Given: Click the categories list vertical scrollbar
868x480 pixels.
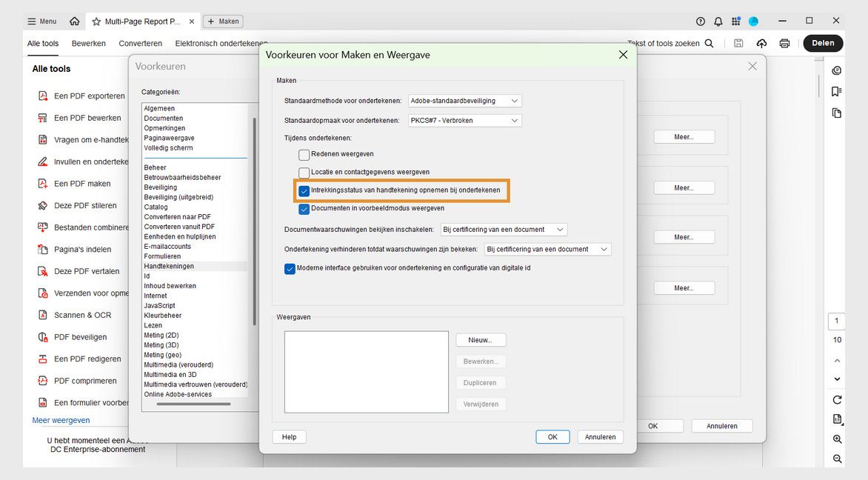Looking at the screenshot, I should [x=254, y=221].
